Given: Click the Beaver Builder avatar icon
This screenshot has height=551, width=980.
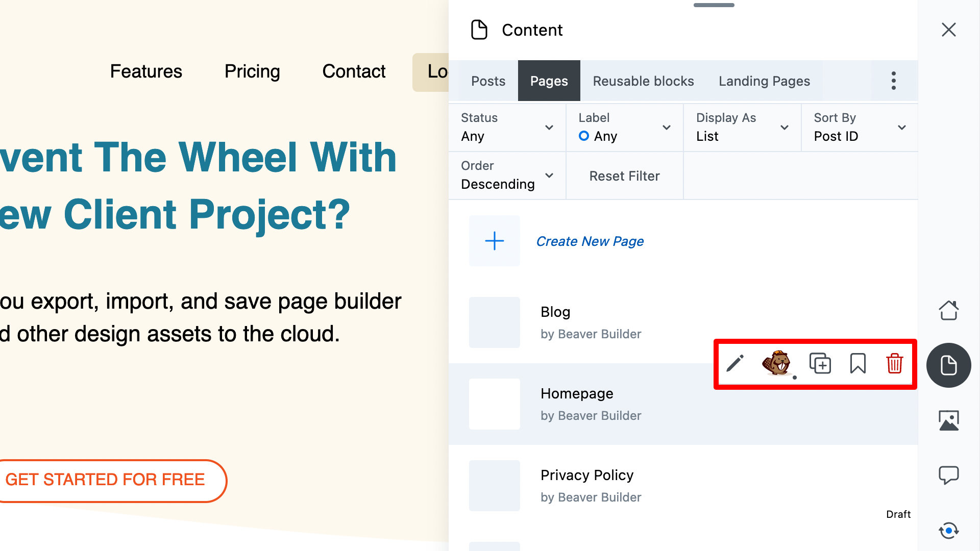Looking at the screenshot, I should click(x=778, y=363).
